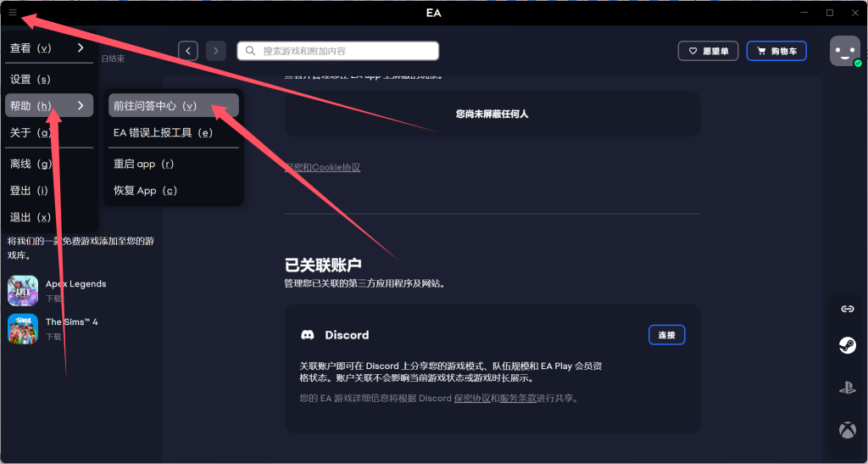Screen dimensions: 868x464
Task: Click The Sims™ 4 title text
Action: coord(72,321)
